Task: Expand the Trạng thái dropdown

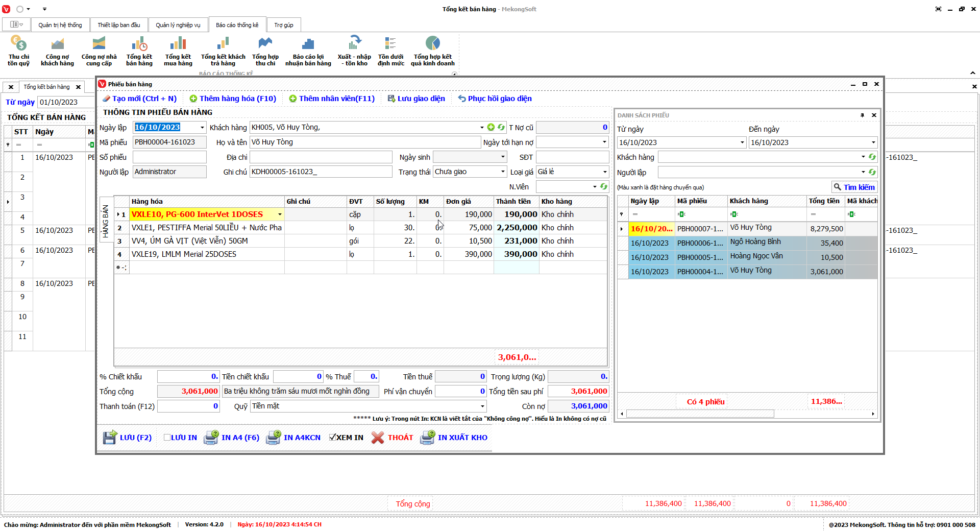Action: coord(503,172)
